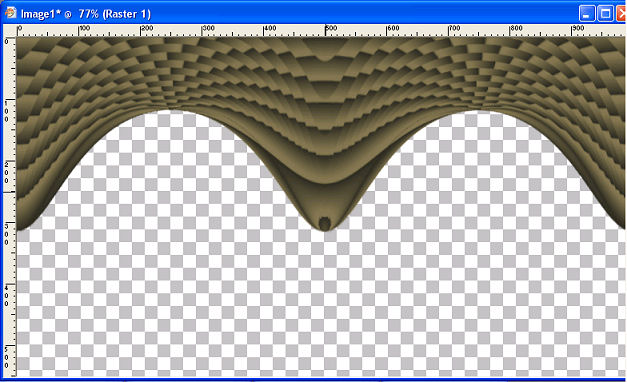
Task: Click the 800 mark on the horizontal ruler
Action: (x=516, y=28)
